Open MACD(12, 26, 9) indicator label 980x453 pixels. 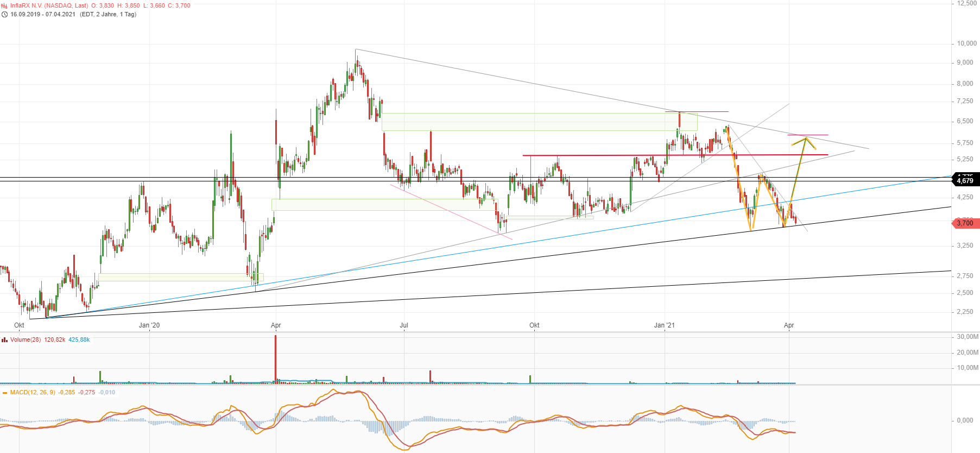coord(33,393)
